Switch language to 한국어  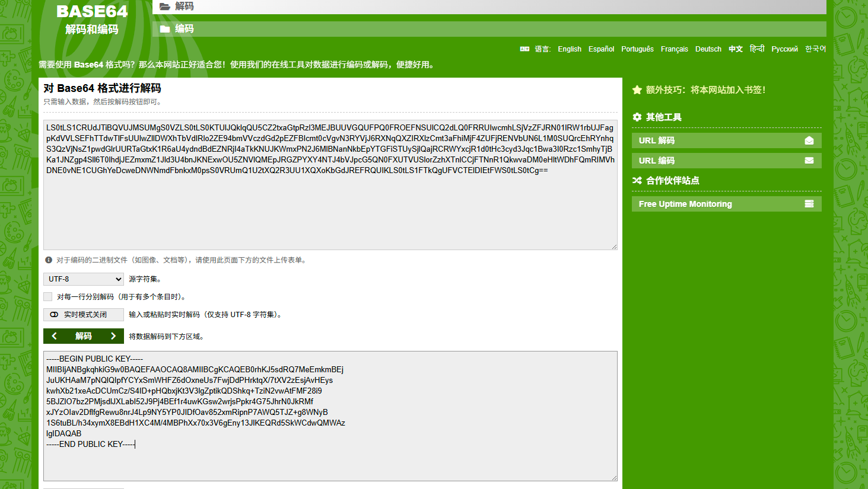click(x=815, y=49)
